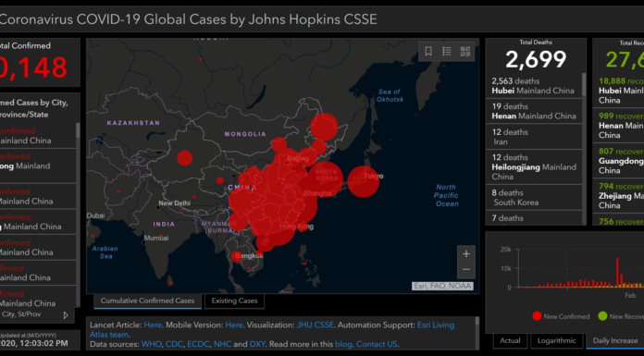Click the large red Japan circle near Tokyo
The image size is (644, 356).
point(363,181)
